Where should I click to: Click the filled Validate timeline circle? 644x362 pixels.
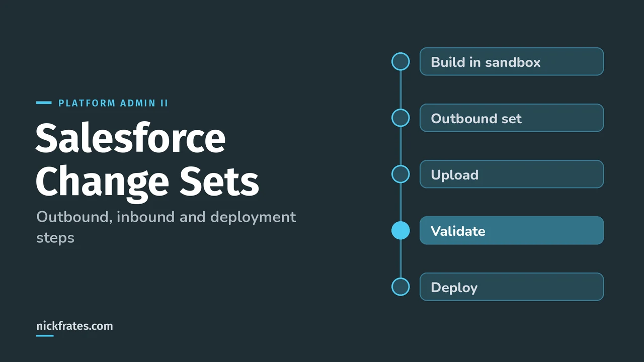coord(400,230)
